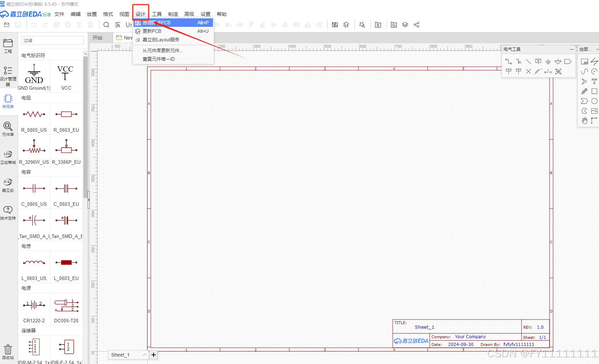Viewport: 599px width, 364px height.
Task: Open the 设计管理器 design manager panel
Action: click(8, 76)
